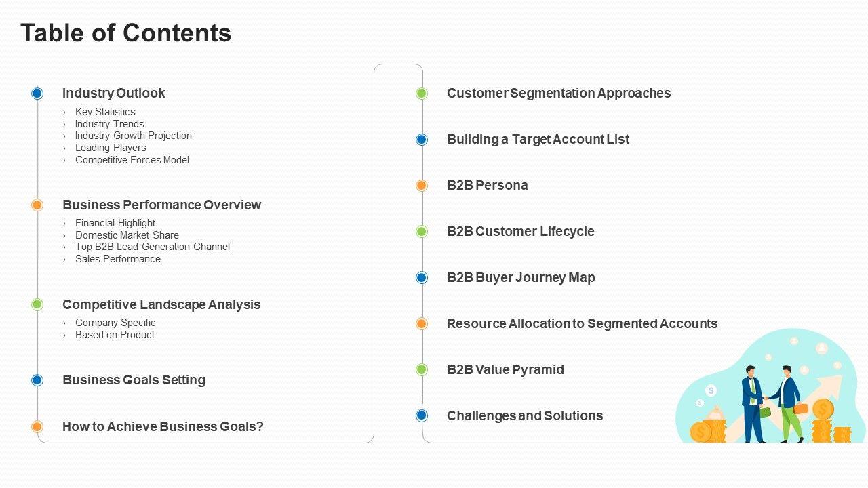
Task: Select Resource Allocation to Segmented Accounts
Action: coord(582,324)
